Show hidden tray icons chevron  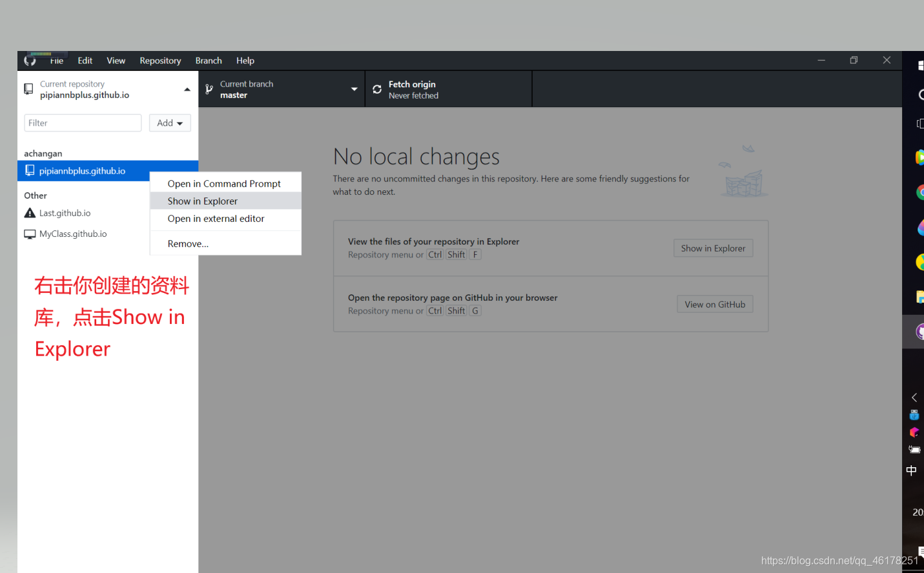tap(914, 397)
